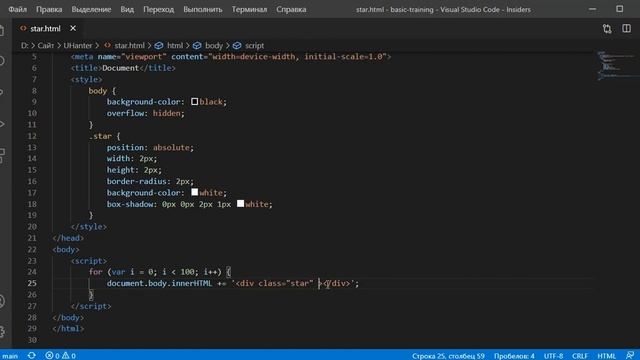Click 'position: absolute;' code text
The height and width of the screenshot is (360, 640).
coord(150,147)
